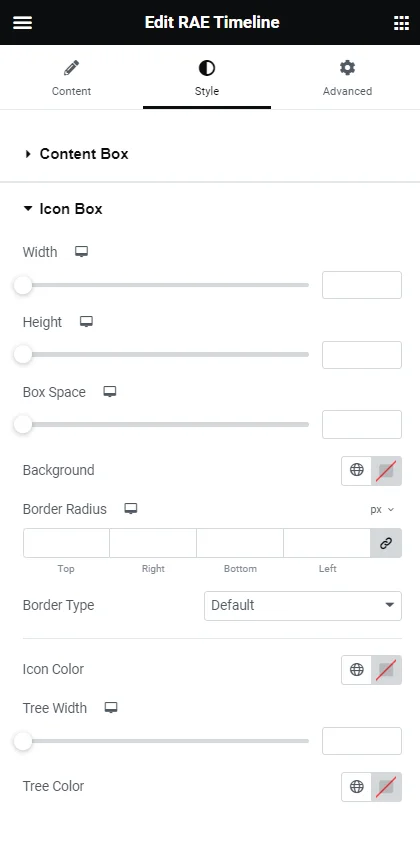Click the responsive device icon beside Box Space

[x=110, y=391]
